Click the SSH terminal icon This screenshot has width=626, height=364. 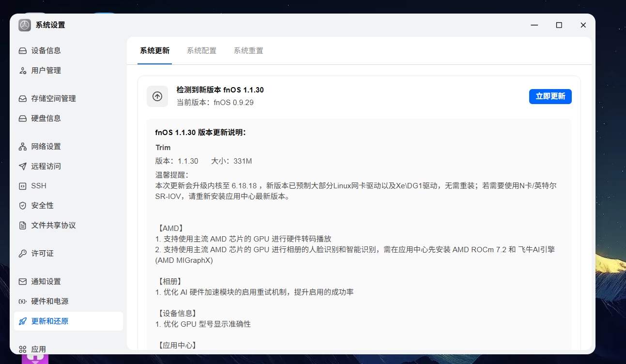(x=23, y=186)
